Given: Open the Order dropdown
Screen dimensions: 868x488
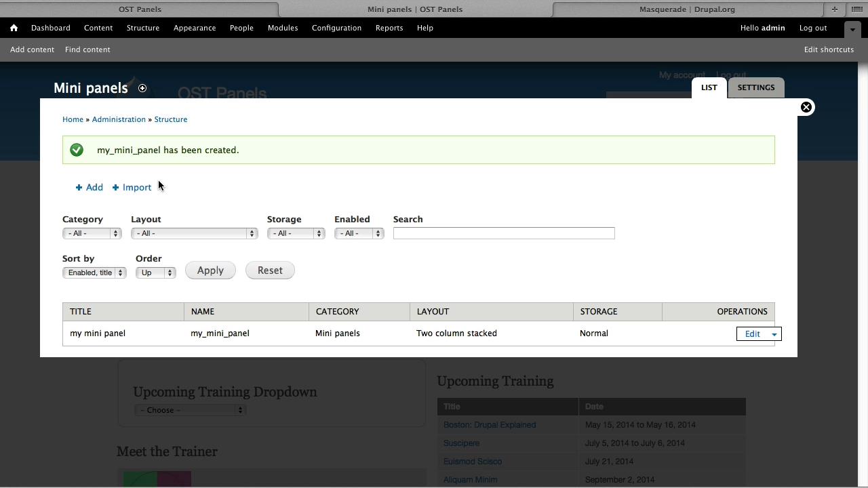Looking at the screenshot, I should tap(155, 272).
